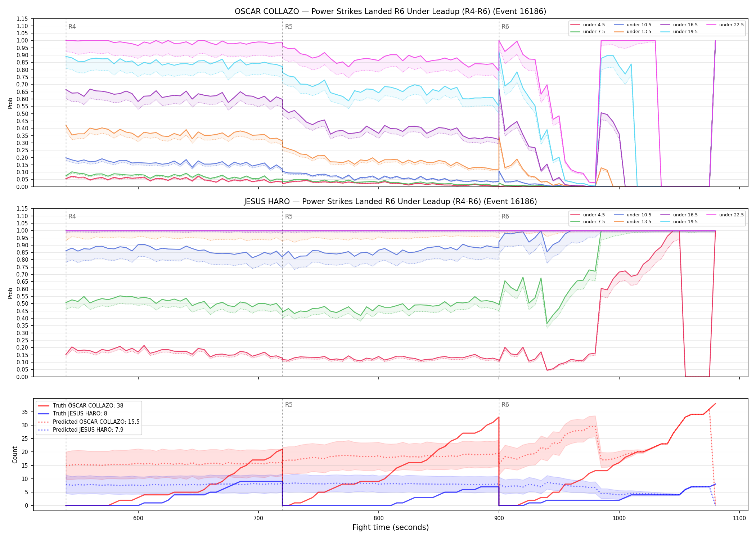Click 'Predicted JESUS HARO: 7.9' legend entry
756x540 pixels.
[x=81, y=430]
